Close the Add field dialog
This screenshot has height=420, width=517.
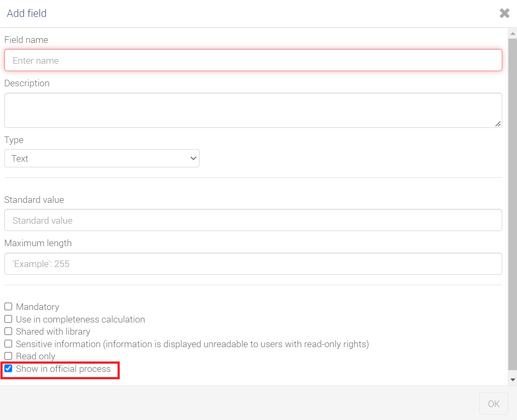504,13
